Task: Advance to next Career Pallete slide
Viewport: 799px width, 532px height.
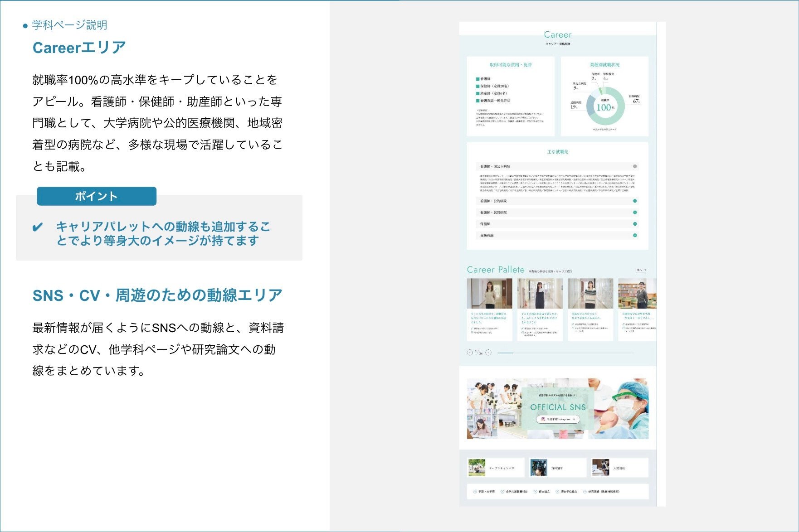Action: tap(488, 353)
